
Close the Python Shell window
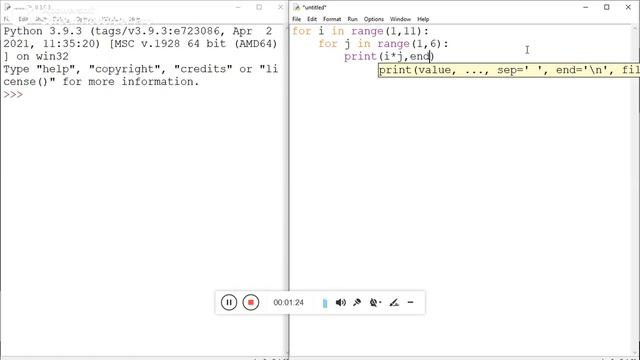[x=280, y=7]
